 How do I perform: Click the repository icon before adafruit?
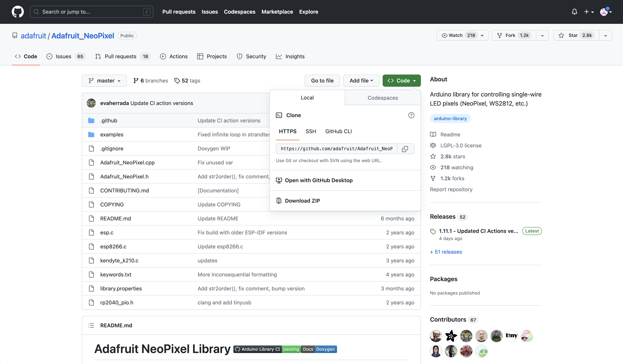(15, 36)
